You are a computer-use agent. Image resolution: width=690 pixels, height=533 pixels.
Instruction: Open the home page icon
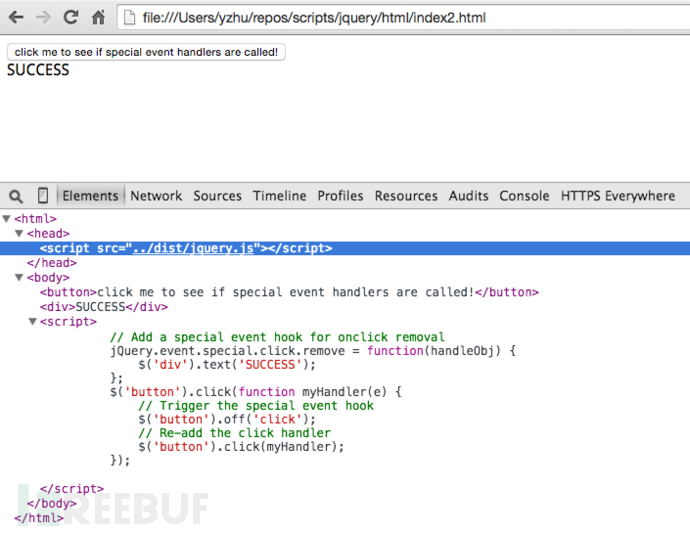tap(98, 18)
